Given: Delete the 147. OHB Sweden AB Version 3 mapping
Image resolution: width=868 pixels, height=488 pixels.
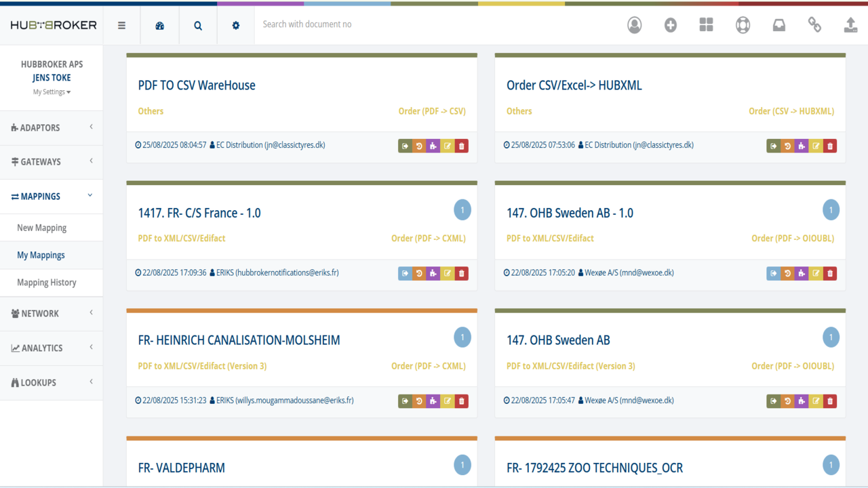Looking at the screenshot, I should [830, 401].
